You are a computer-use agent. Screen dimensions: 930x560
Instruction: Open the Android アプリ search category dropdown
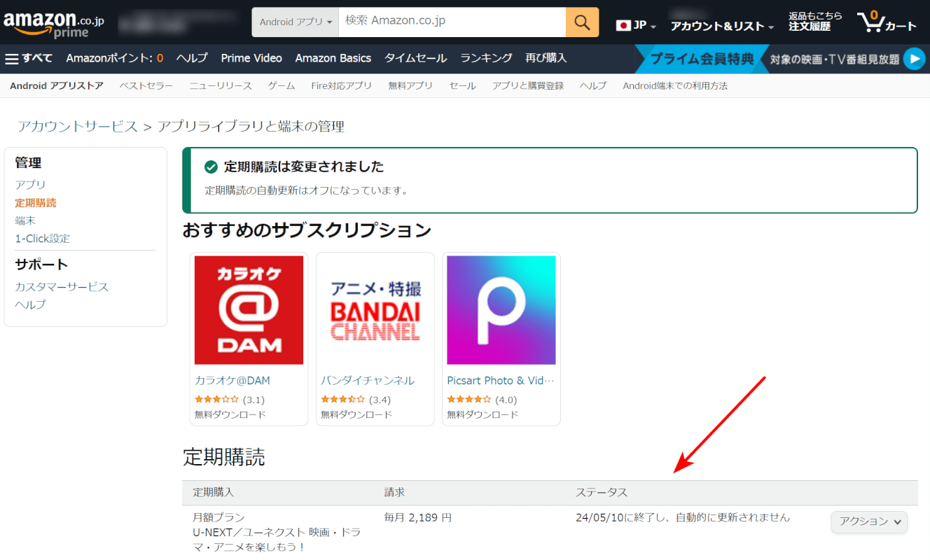click(x=296, y=22)
